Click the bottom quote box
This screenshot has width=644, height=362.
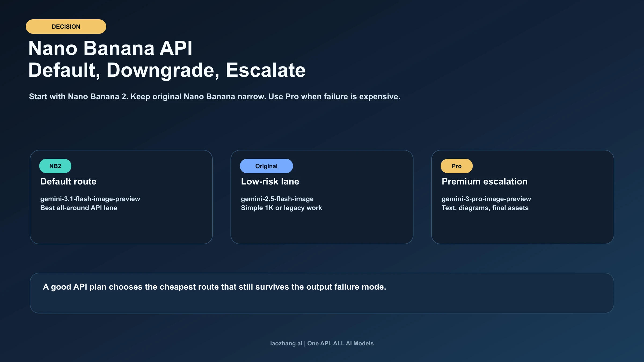point(322,293)
